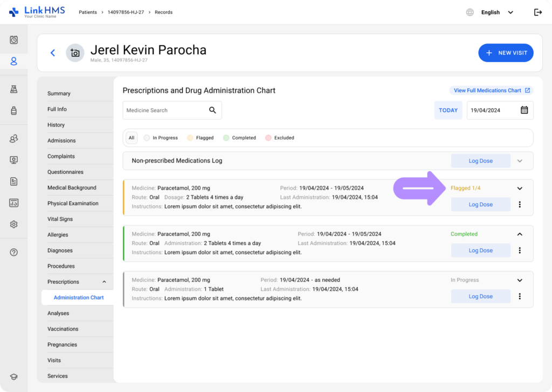Select the red Excluded filter swatch
The height and width of the screenshot is (392, 552).
tap(268, 138)
